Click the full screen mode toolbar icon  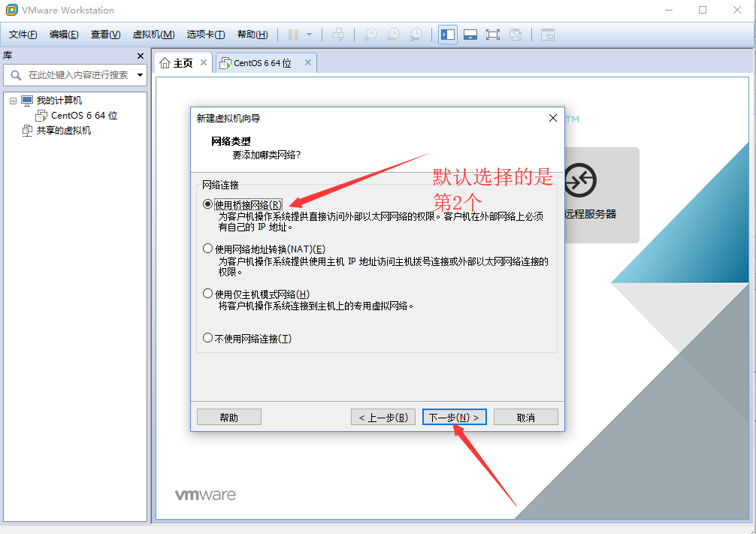pos(493,35)
